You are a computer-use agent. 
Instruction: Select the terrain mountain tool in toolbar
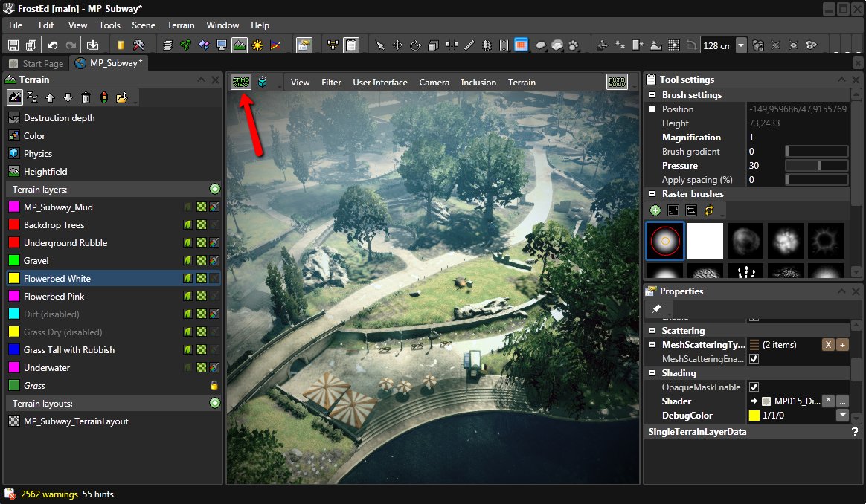[x=240, y=45]
